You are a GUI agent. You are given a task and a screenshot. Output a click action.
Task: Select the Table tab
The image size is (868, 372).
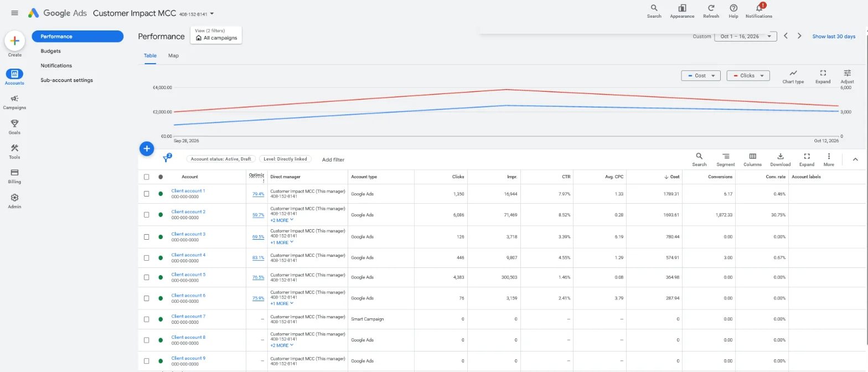point(150,56)
